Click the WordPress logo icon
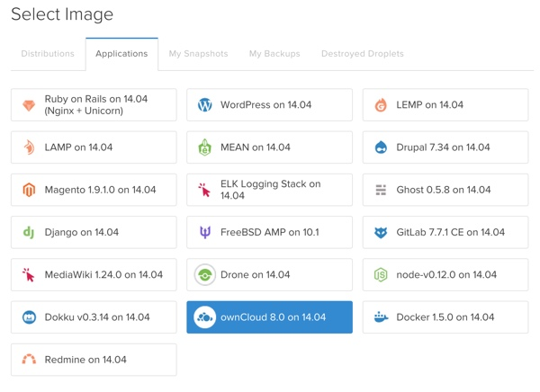Viewport: 540px width, 392px height. click(x=205, y=105)
